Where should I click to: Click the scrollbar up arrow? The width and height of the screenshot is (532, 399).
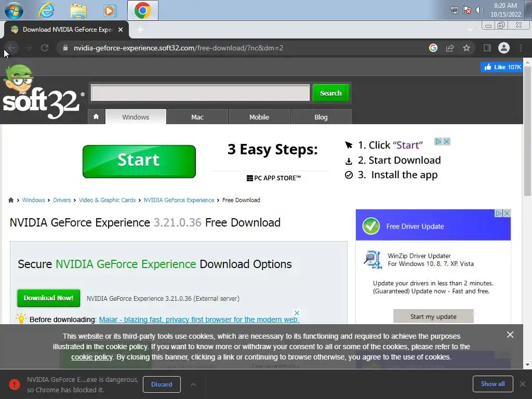click(527, 62)
